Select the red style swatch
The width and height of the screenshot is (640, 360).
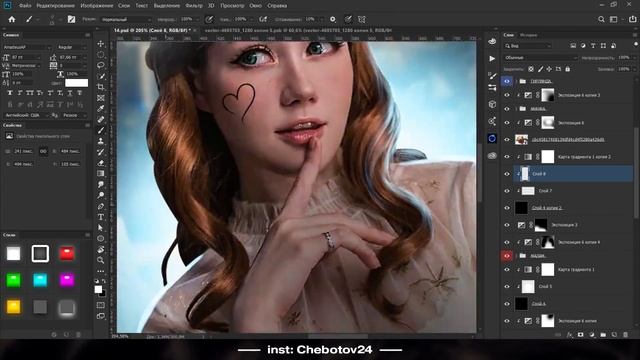[x=67, y=253]
